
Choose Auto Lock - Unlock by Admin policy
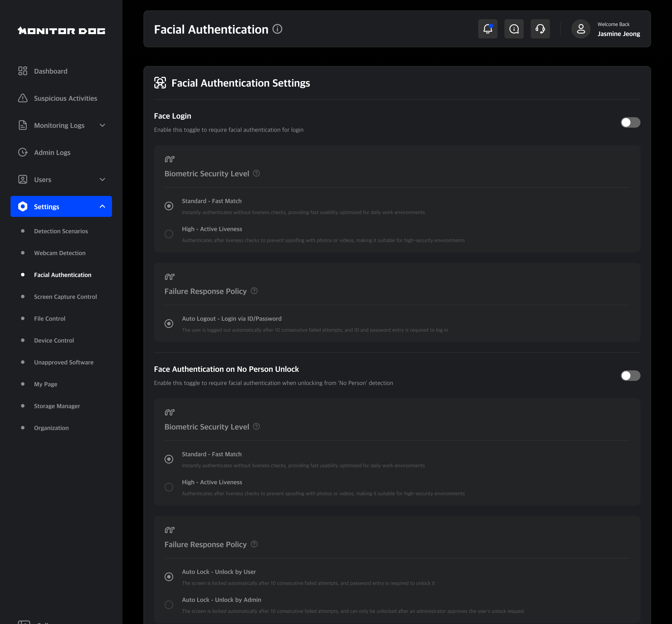[169, 604]
